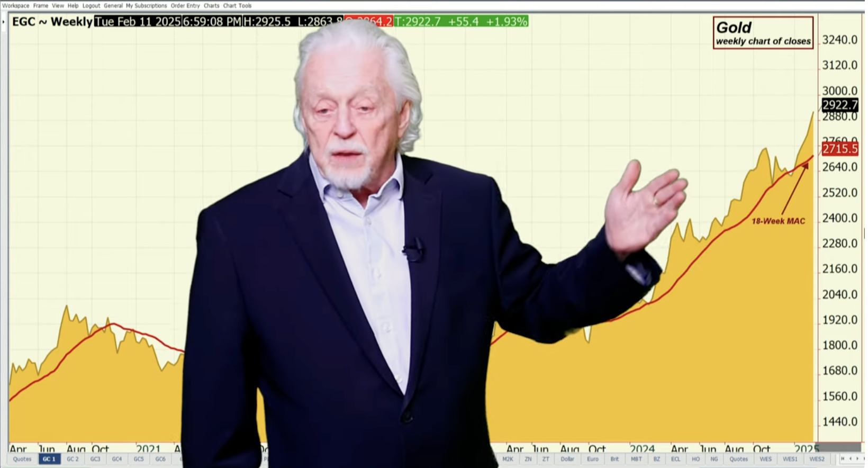The image size is (868, 468).
Task: Open the Chart Tools menu
Action: click(x=237, y=6)
